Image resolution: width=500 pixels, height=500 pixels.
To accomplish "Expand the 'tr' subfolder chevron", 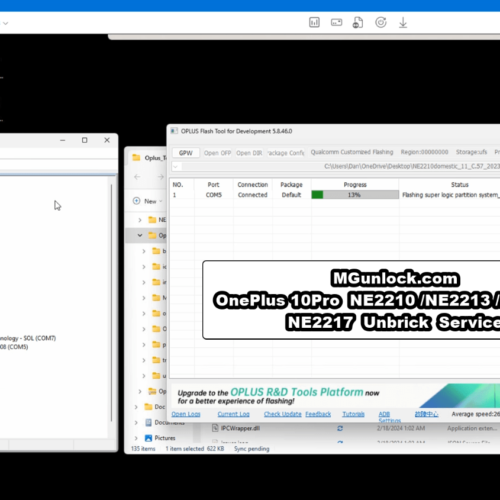I will tap(144, 360).
